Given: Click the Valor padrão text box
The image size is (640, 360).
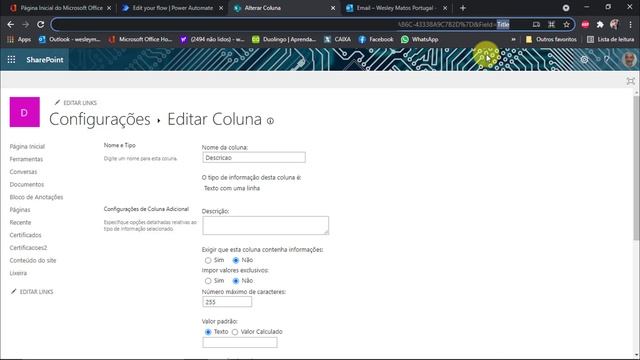Looking at the screenshot, I should pyautogui.click(x=240, y=342).
